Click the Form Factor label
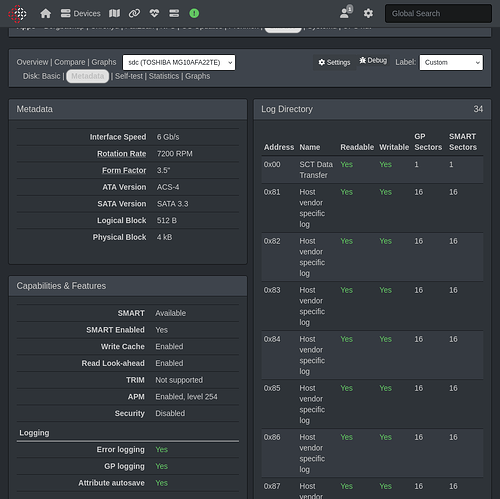 tap(124, 171)
